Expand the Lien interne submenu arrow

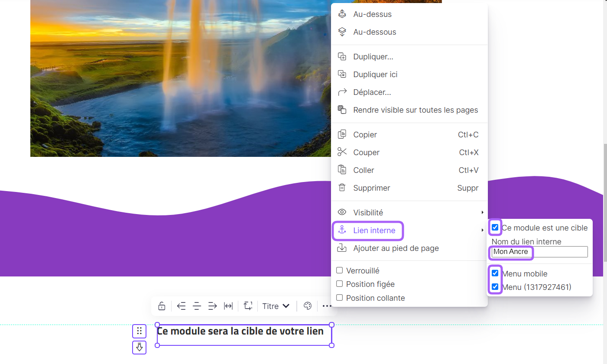[482, 230]
